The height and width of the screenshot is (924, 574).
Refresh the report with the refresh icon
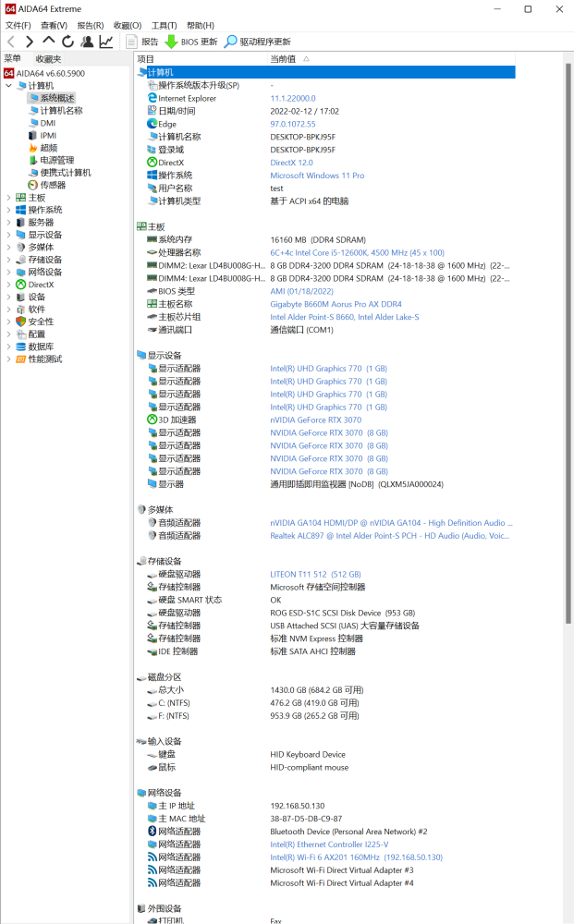coord(67,42)
